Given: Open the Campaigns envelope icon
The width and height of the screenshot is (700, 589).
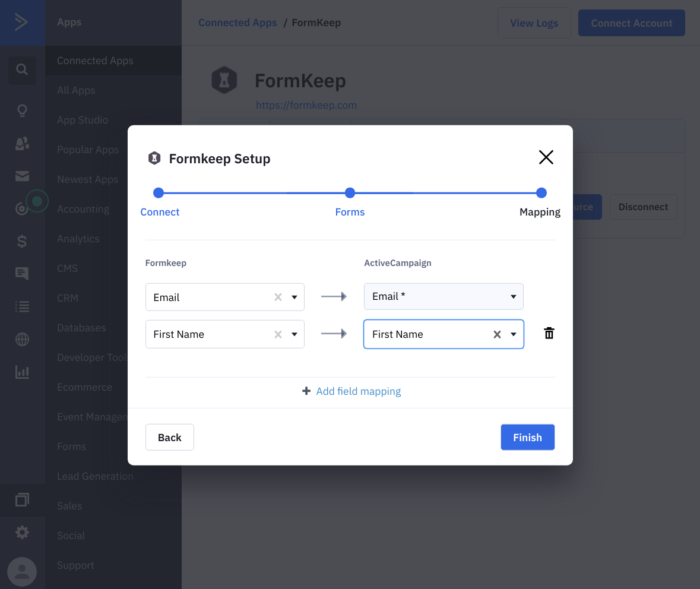Looking at the screenshot, I should pyautogui.click(x=22, y=176).
